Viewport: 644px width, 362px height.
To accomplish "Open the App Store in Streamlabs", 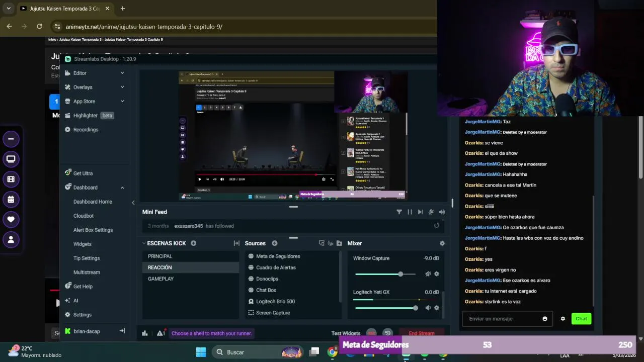I will click(84, 101).
